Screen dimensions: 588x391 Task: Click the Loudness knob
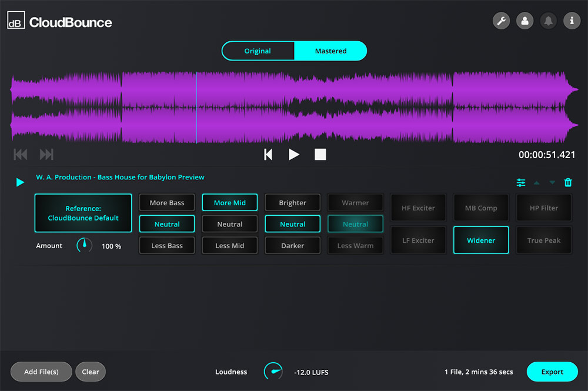pos(273,371)
